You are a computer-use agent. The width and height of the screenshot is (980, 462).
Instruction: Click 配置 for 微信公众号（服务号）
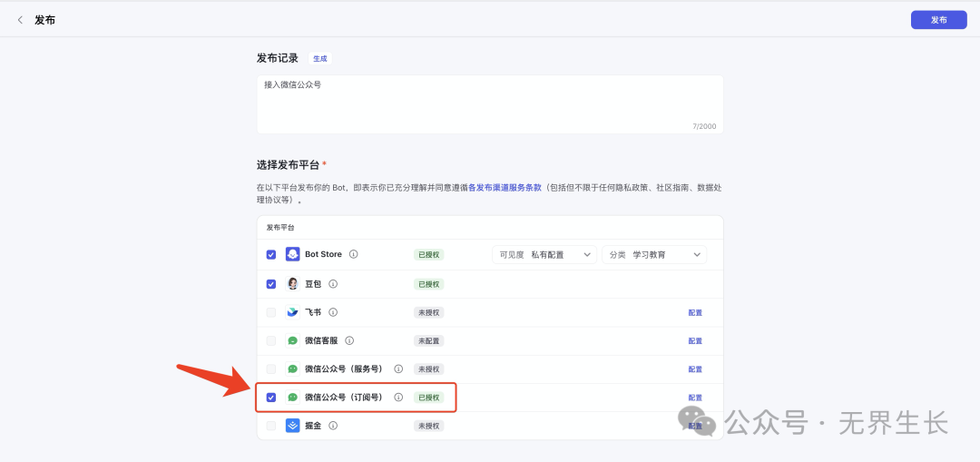pyautogui.click(x=695, y=369)
